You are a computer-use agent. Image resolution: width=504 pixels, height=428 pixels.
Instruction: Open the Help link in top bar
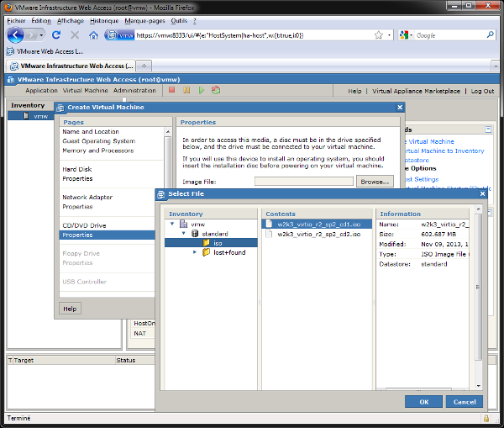pyautogui.click(x=354, y=91)
